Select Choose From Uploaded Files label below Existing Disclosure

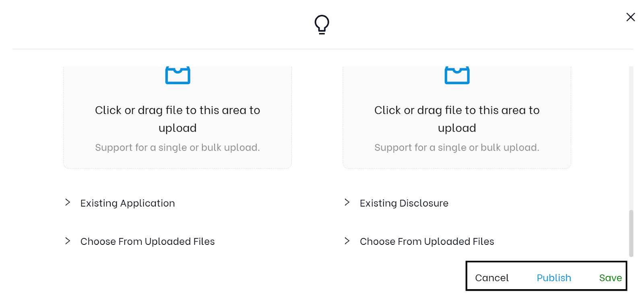click(427, 241)
